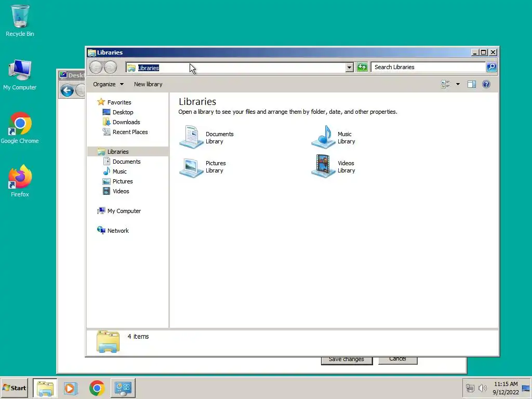Viewport: 532px width, 399px height.
Task: Open Control Panel taskbar icon
Action: point(123,388)
